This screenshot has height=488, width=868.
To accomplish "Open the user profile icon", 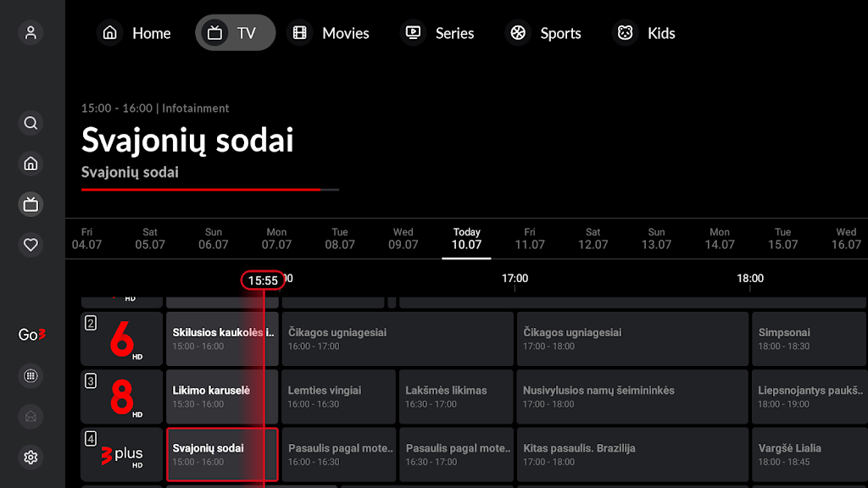I will click(31, 33).
